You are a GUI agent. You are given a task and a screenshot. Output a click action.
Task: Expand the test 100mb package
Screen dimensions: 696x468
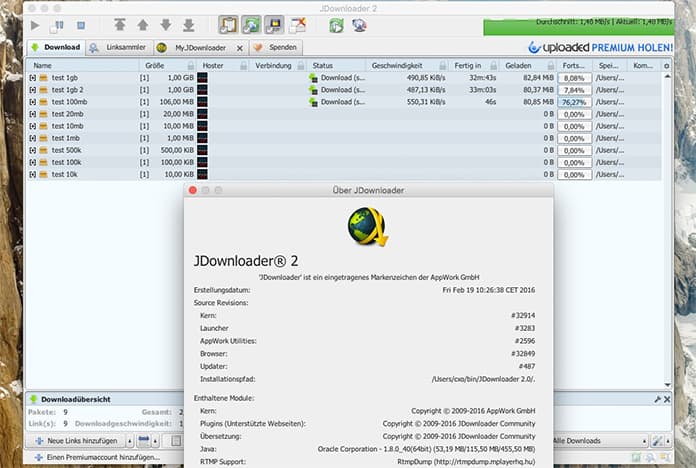(x=32, y=102)
